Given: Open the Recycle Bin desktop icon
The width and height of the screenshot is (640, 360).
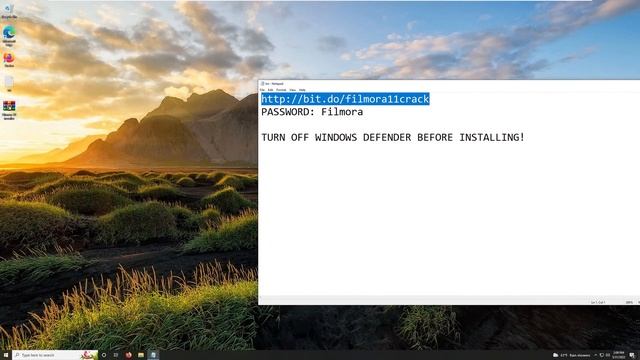Looking at the screenshot, I should (x=8, y=11).
